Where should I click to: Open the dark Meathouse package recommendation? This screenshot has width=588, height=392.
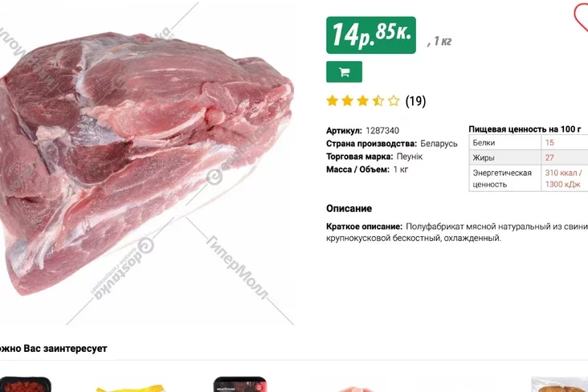pyautogui.click(x=240, y=385)
